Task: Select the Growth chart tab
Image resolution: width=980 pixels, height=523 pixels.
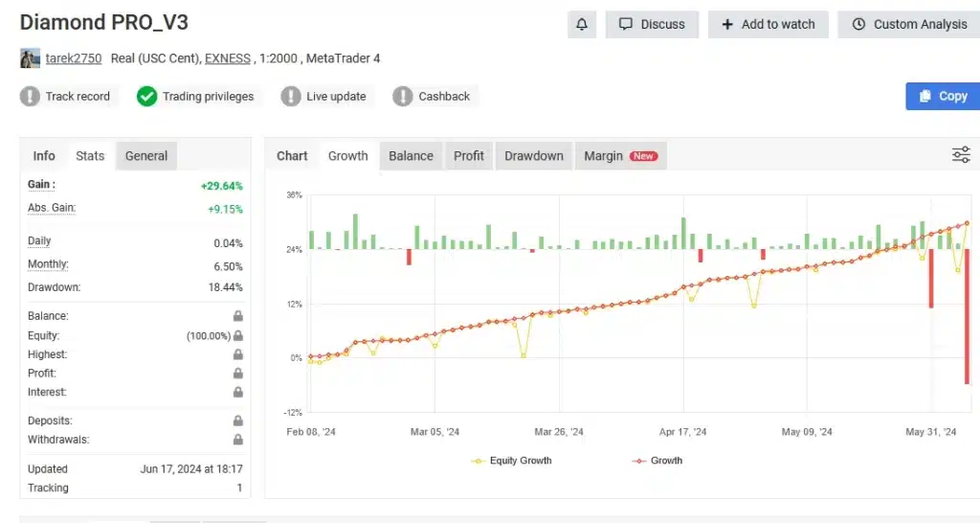Action: [x=348, y=156]
